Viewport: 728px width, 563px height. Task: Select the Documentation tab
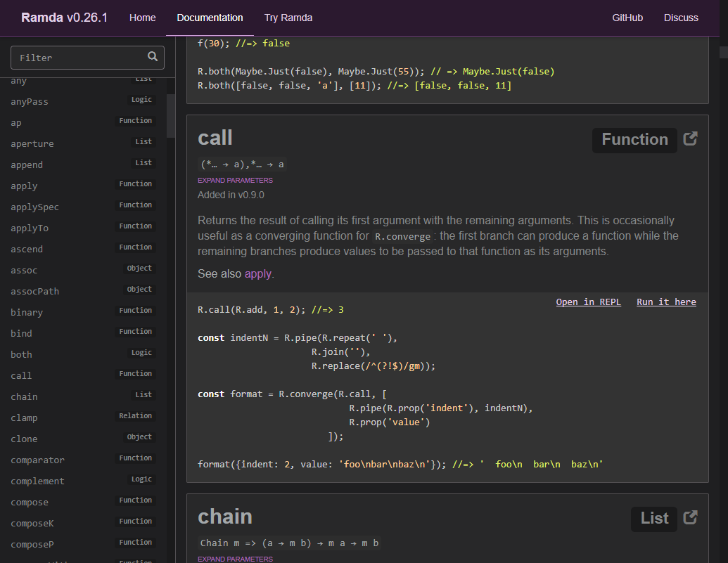pyautogui.click(x=210, y=18)
